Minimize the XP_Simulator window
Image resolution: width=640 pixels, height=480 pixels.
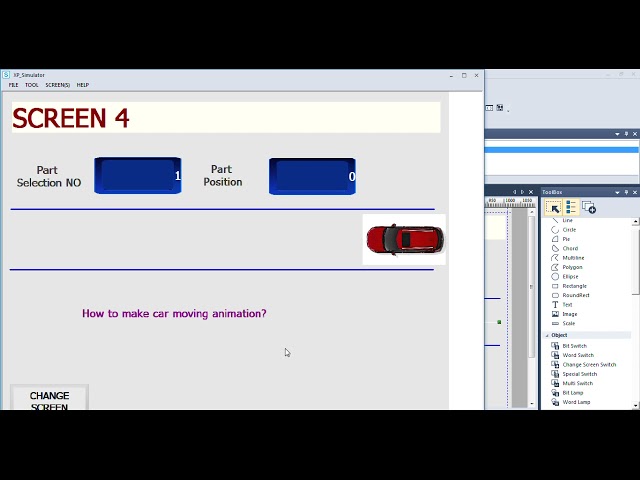pos(451,75)
